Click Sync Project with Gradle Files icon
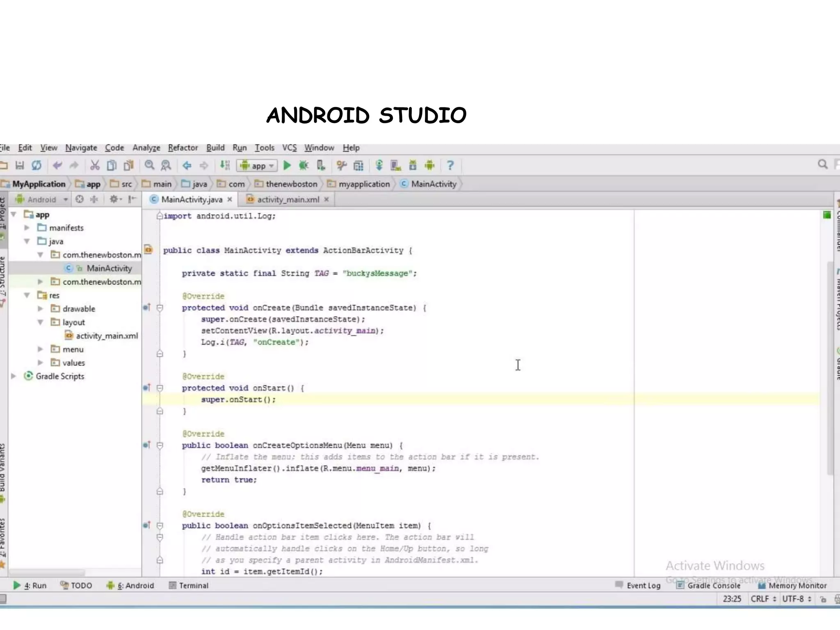840x630 pixels. click(379, 165)
